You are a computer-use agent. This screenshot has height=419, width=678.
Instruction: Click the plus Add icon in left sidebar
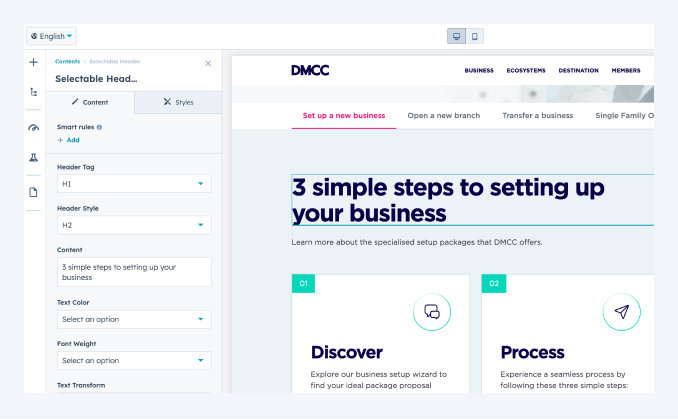tap(34, 62)
